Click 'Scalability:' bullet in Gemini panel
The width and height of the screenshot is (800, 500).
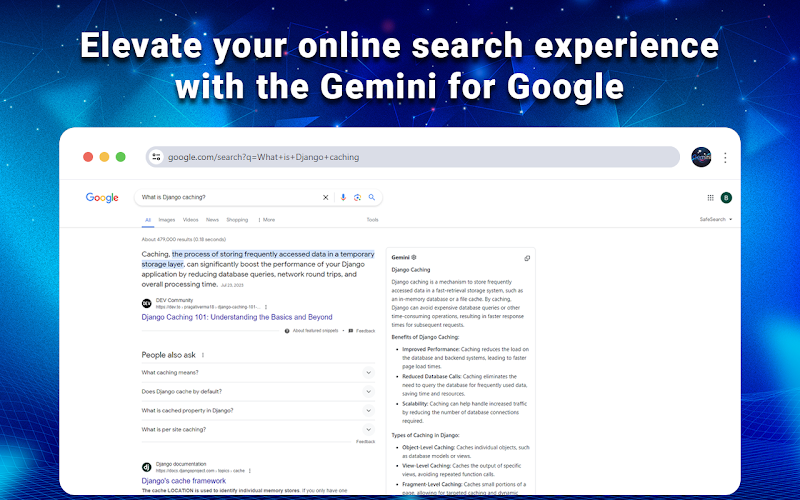pos(415,404)
